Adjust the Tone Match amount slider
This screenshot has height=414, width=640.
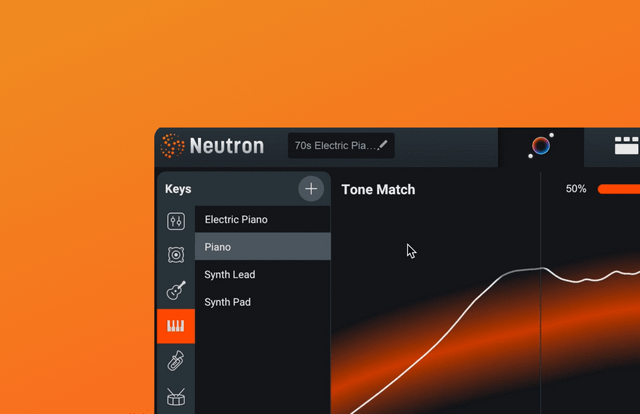click(619, 189)
